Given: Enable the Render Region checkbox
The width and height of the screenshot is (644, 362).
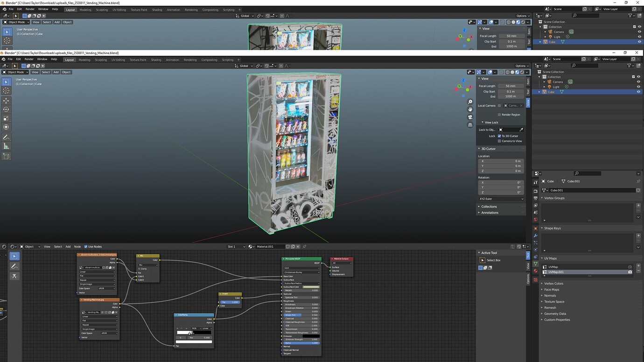Looking at the screenshot, I should [x=499, y=114].
